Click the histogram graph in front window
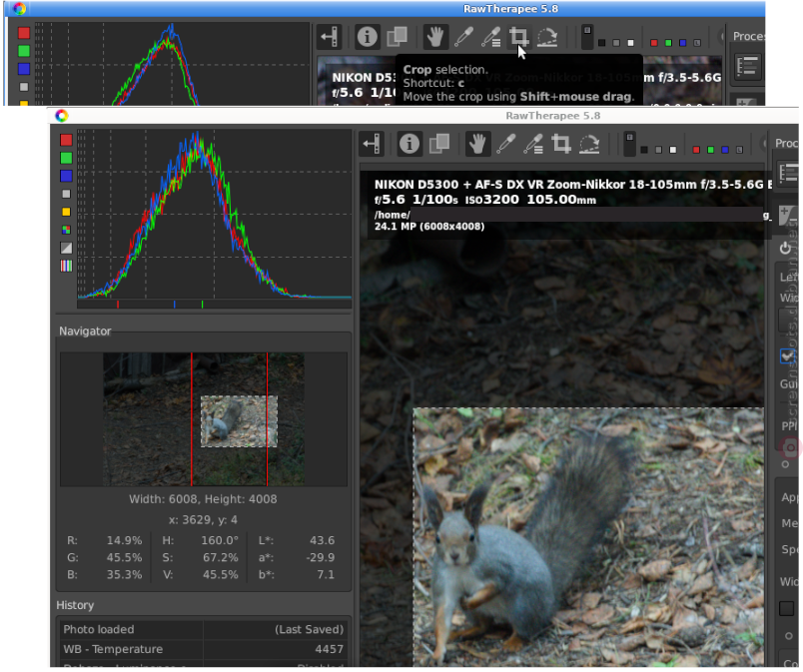 [214, 214]
